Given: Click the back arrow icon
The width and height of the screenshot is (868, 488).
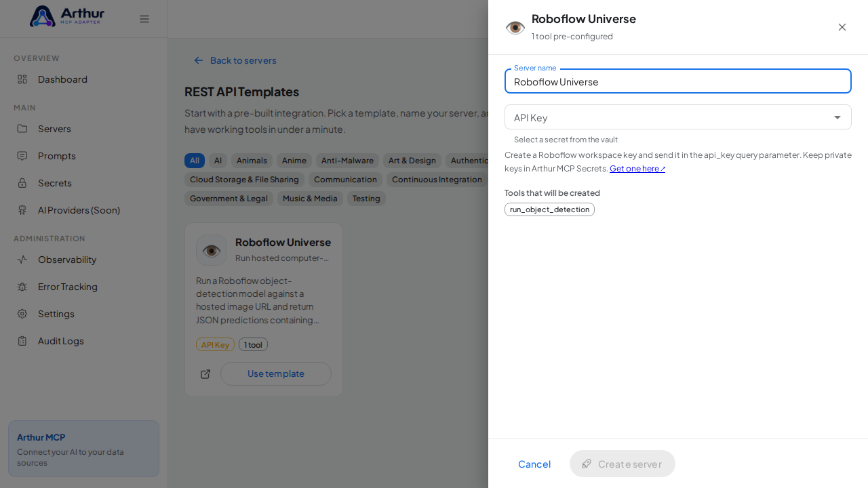Looking at the screenshot, I should pyautogui.click(x=199, y=60).
